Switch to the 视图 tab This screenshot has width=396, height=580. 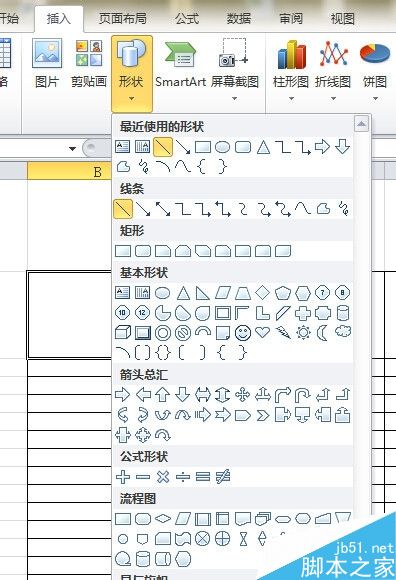click(342, 18)
